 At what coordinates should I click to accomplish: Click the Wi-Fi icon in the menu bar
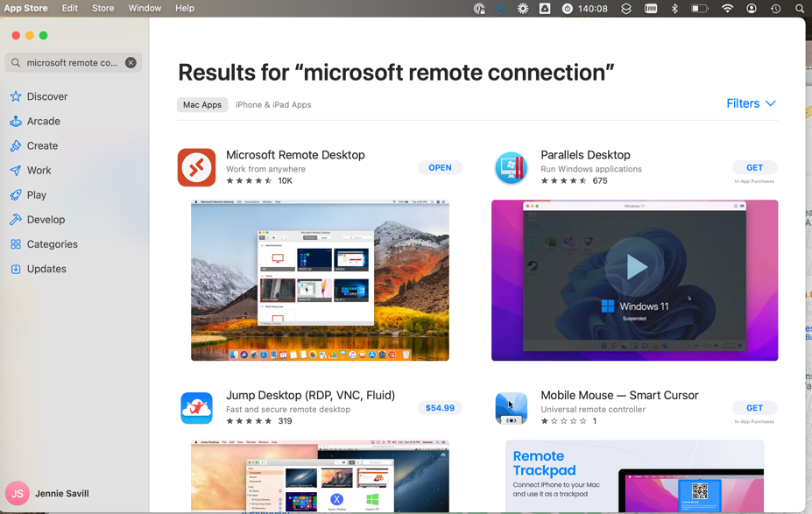pyautogui.click(x=727, y=8)
